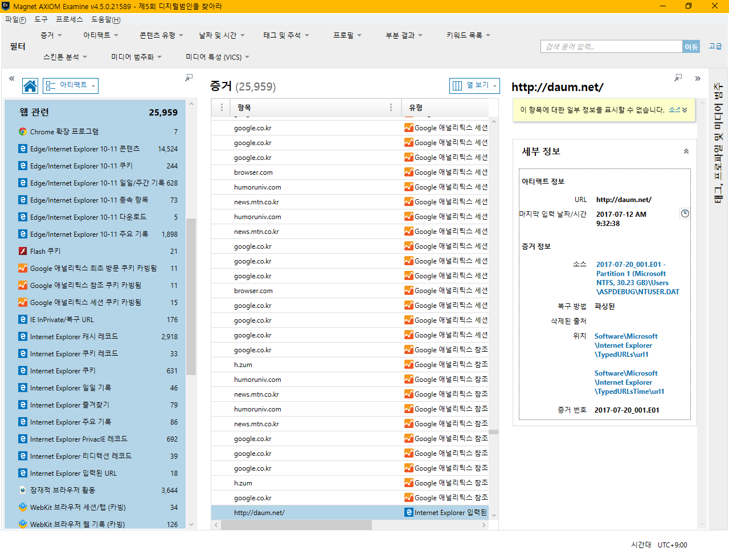This screenshot has width=729, height=560.
Task: Open TypedURLs\url1 location link
Action: (626, 345)
